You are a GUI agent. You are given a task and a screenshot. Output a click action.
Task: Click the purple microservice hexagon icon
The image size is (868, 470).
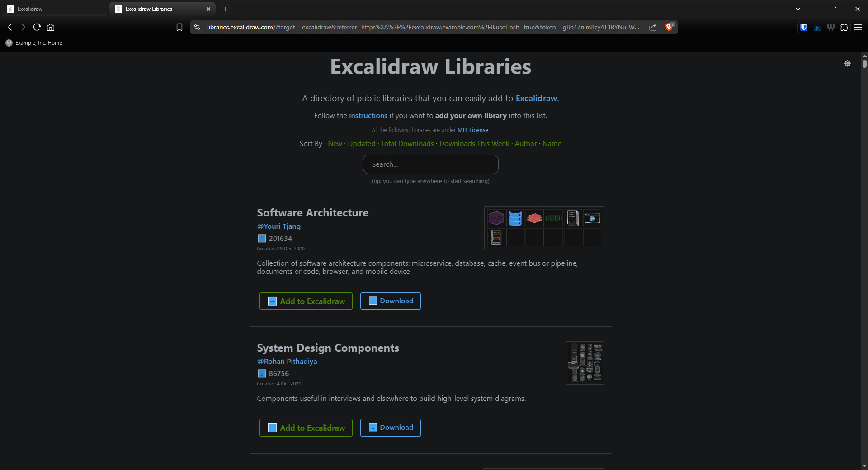coord(496,218)
